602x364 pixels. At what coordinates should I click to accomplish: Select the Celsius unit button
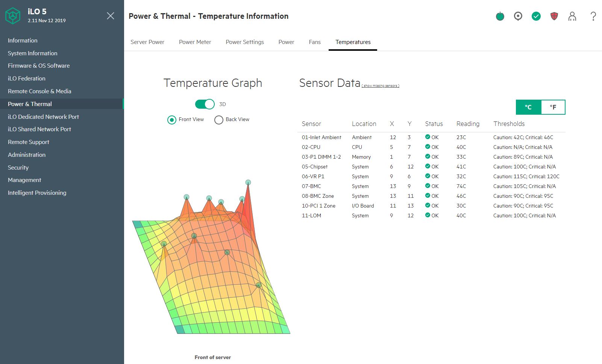[x=528, y=107]
